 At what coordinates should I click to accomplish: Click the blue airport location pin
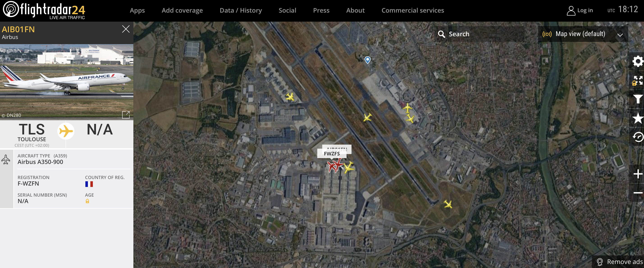tap(367, 60)
